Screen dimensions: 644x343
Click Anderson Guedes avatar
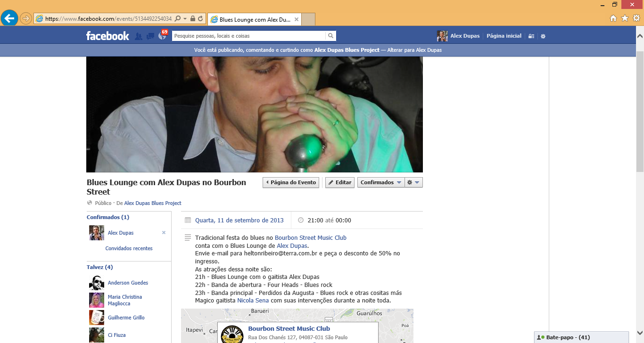tap(97, 283)
